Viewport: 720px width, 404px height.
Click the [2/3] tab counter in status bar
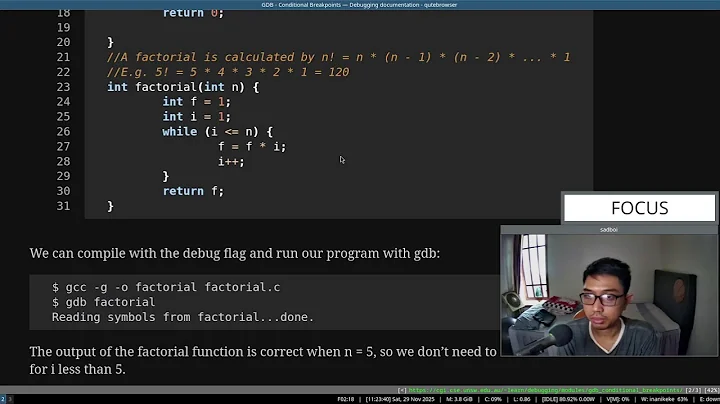point(693,390)
